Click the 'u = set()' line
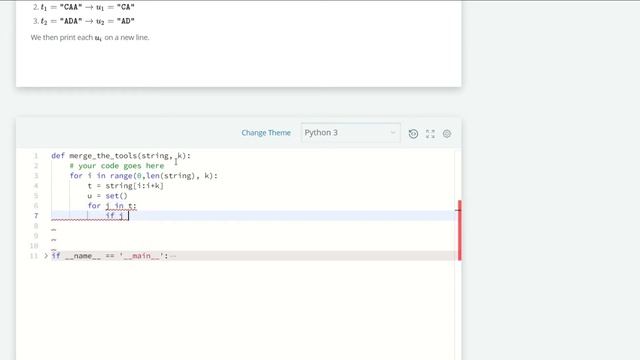The width and height of the screenshot is (640, 360). click(x=107, y=196)
